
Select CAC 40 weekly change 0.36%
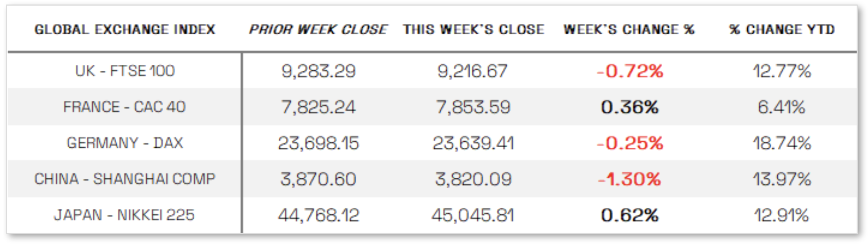630,107
